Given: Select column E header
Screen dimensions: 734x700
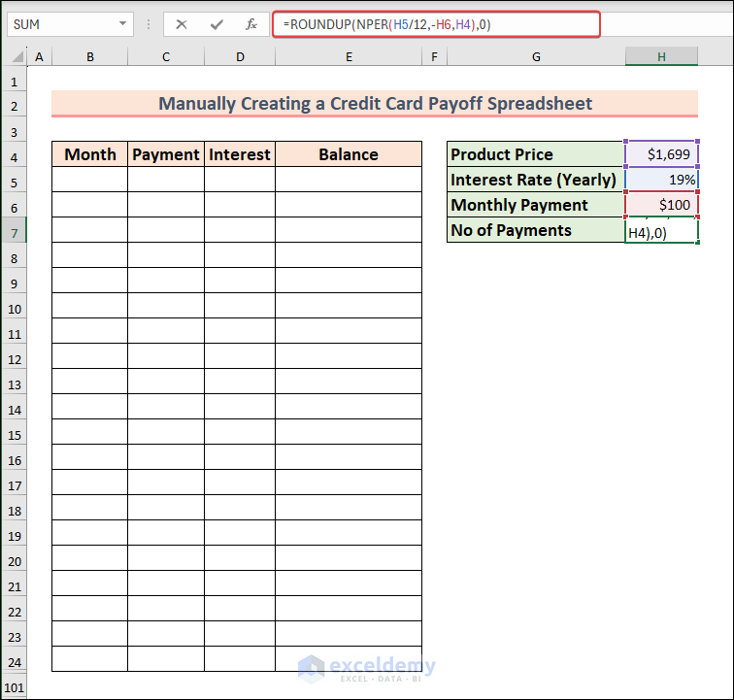Looking at the screenshot, I should click(349, 57).
